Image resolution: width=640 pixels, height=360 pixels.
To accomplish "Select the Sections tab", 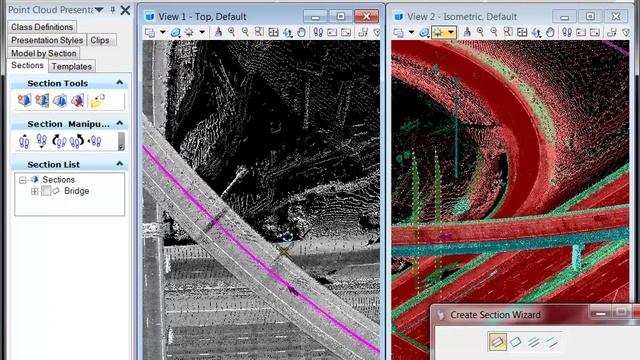I will pos(27,65).
